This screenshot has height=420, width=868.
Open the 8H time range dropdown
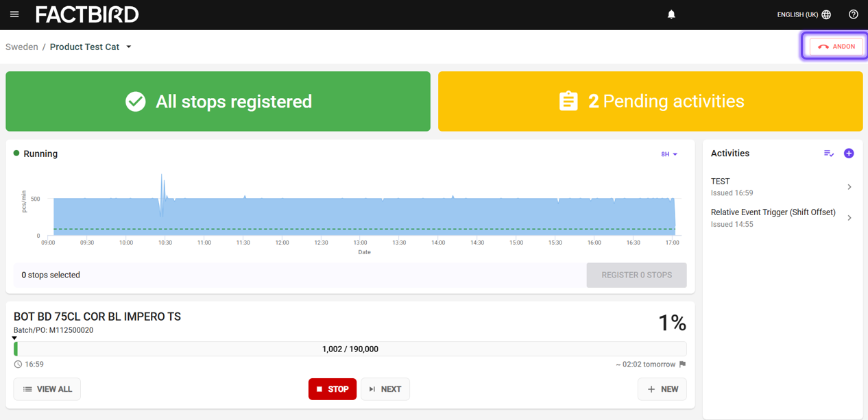[x=668, y=154]
